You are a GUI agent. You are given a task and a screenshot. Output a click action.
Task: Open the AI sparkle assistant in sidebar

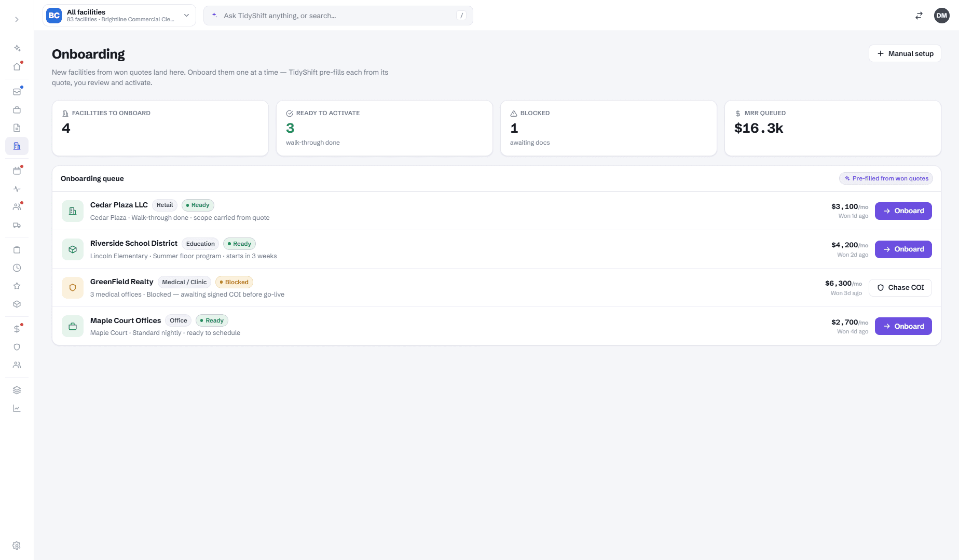pos(17,48)
